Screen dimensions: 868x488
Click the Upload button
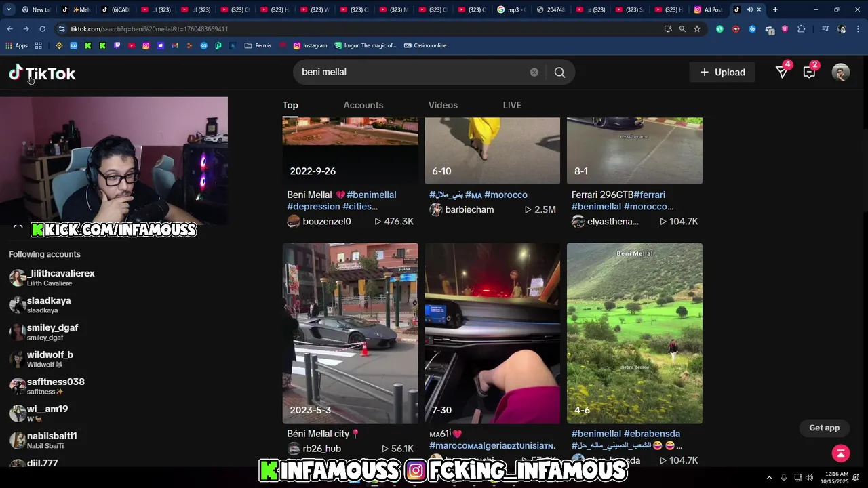722,73
